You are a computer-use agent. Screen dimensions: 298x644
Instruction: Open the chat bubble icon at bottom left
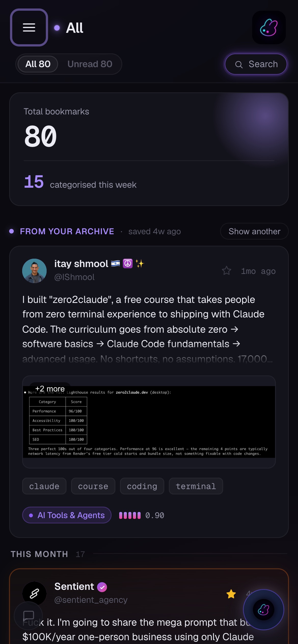coord(28,616)
